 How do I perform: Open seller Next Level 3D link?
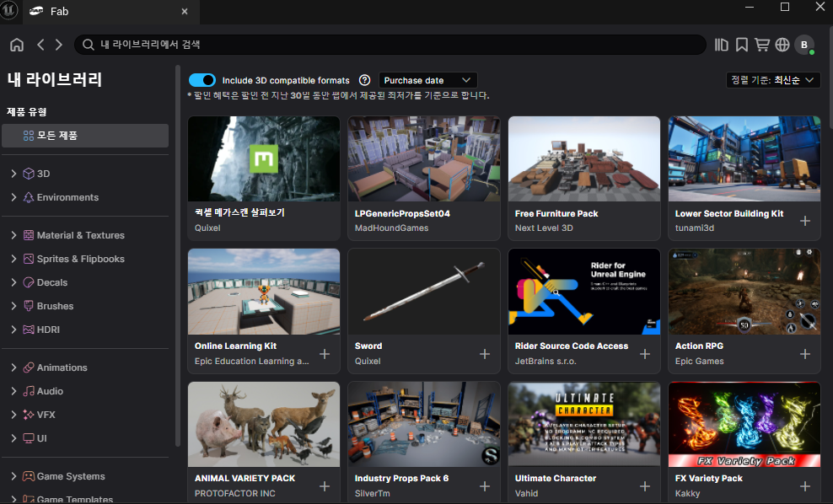point(544,228)
